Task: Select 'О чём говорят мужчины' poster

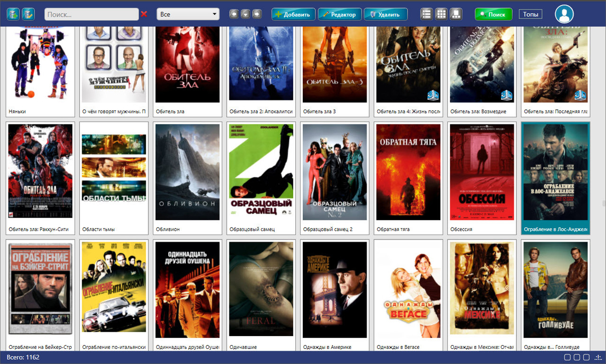Action: [x=114, y=64]
